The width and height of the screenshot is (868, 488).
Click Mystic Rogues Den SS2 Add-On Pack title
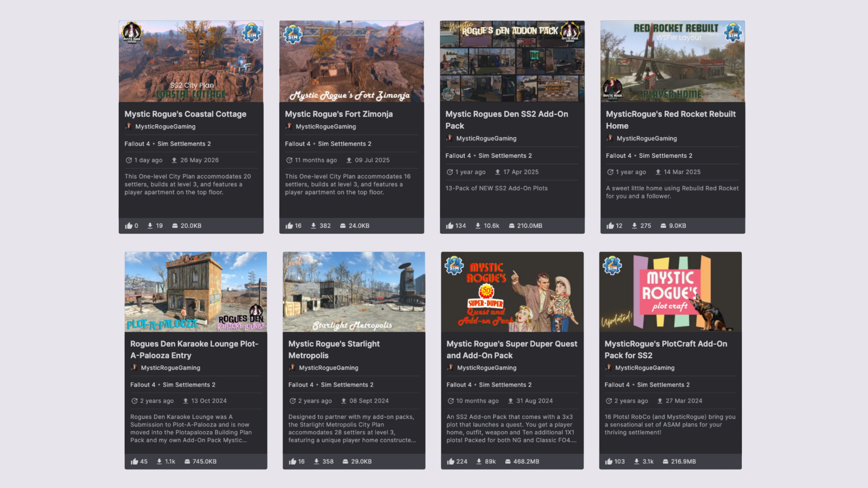(x=507, y=120)
